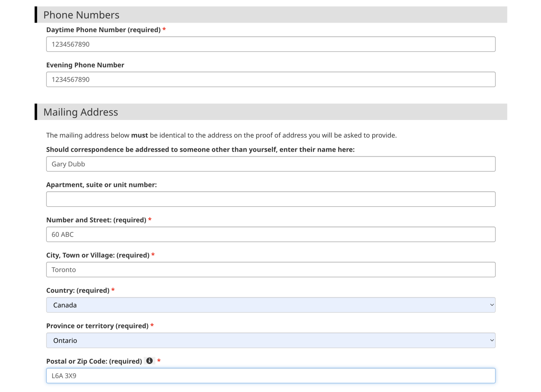Expand the Province or territory dropdown
Image resolution: width=541 pixels, height=392 pixels.
click(x=270, y=340)
